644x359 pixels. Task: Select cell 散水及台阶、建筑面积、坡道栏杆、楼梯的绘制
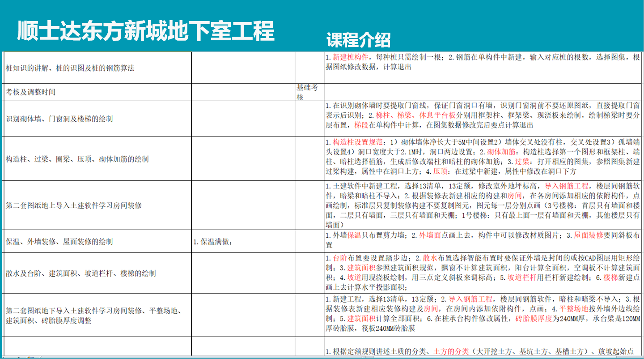pos(97,273)
